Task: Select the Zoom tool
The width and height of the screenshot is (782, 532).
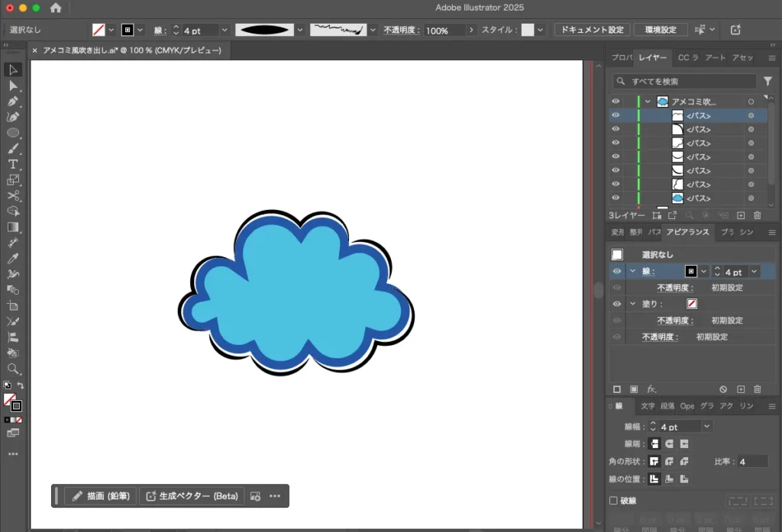Action: (x=12, y=369)
